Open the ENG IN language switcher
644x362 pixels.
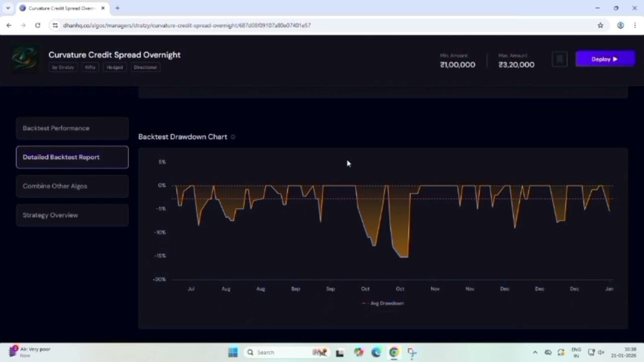[576, 352]
